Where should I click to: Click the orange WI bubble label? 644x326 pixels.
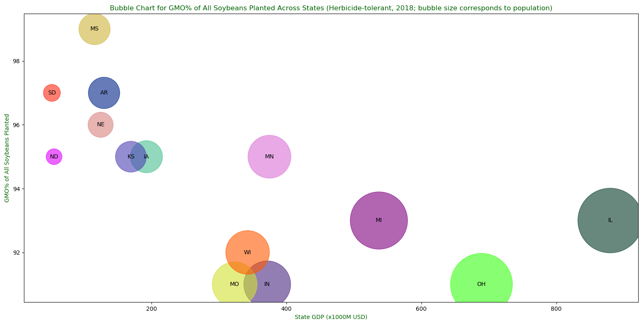click(x=247, y=253)
